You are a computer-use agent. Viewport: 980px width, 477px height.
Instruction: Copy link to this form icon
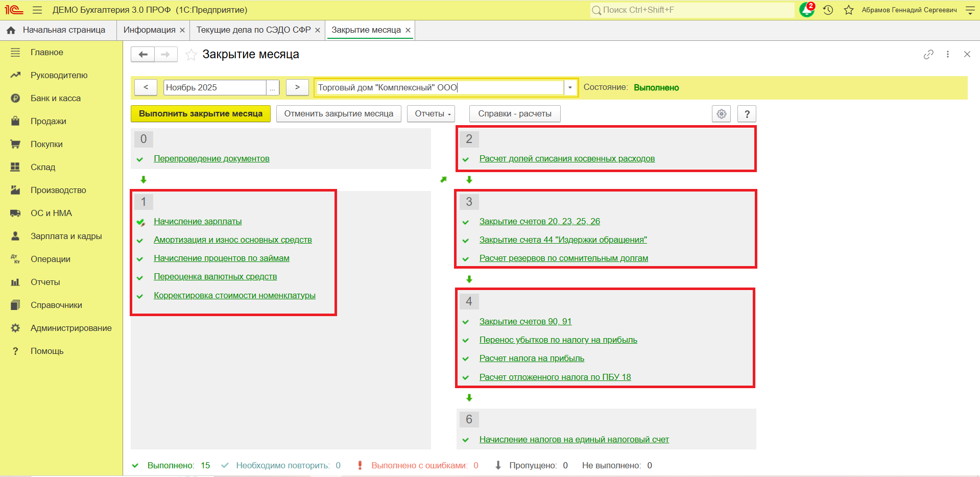pyautogui.click(x=928, y=54)
